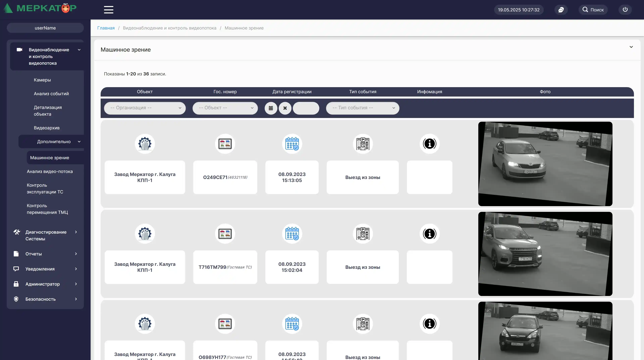Click the event type icon in О249СЕ71 row

click(363, 144)
